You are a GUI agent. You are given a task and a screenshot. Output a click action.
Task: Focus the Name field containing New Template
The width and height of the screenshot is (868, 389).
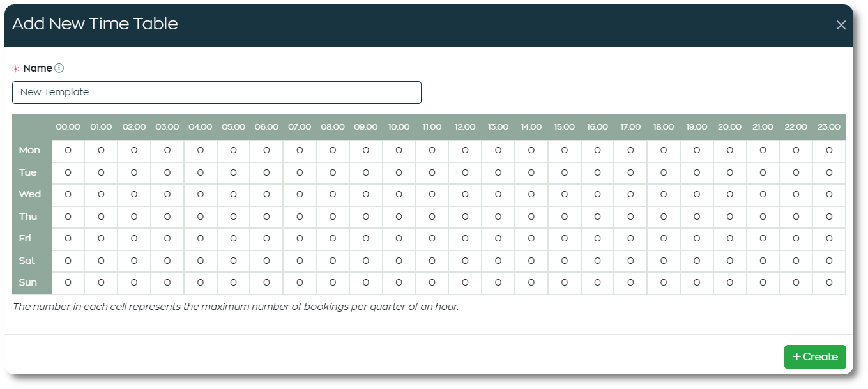(217, 92)
